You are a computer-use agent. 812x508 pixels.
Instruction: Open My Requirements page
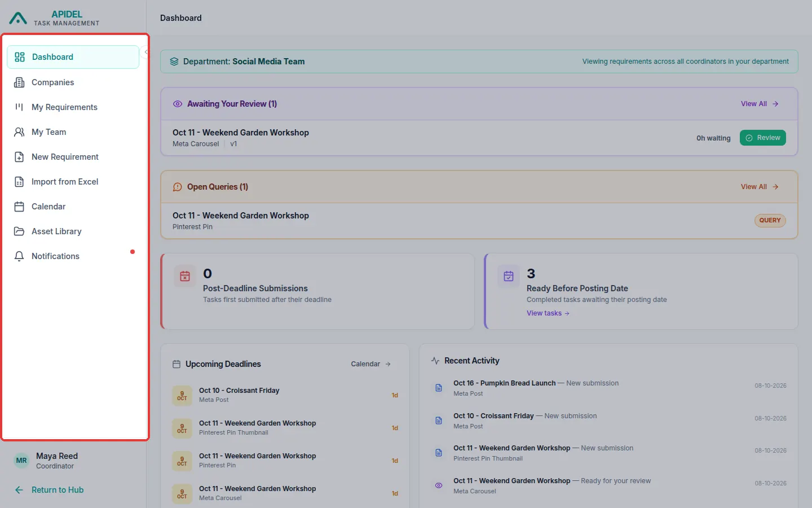[73, 107]
